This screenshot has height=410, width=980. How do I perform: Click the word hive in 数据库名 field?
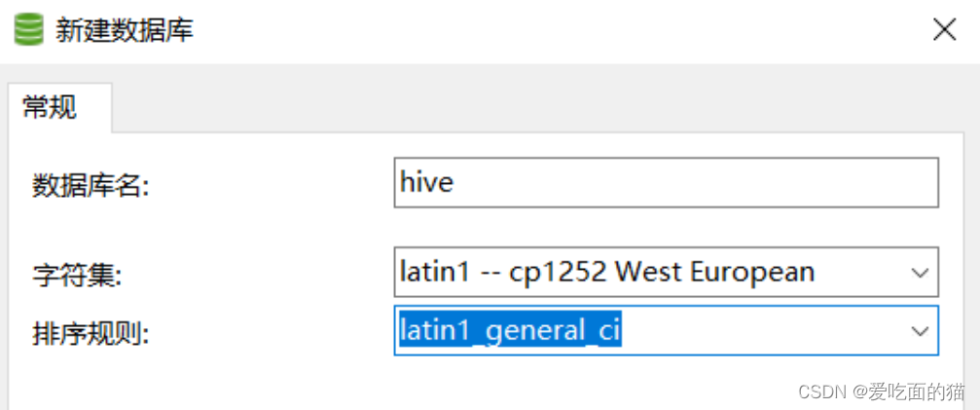[426, 182]
